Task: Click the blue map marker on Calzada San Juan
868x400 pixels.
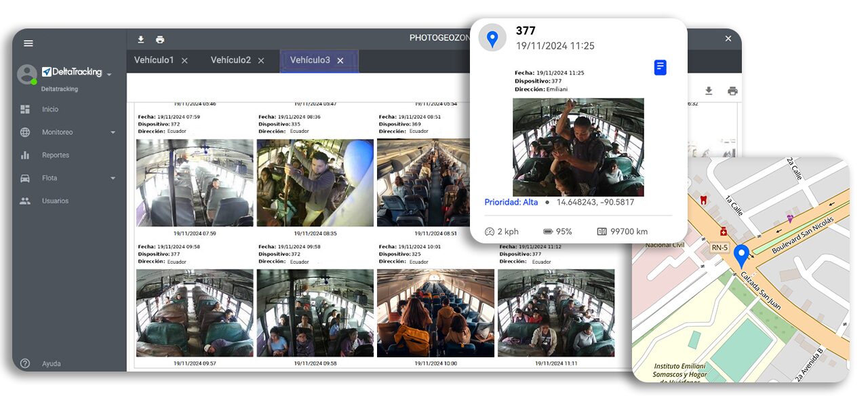Action: click(741, 256)
